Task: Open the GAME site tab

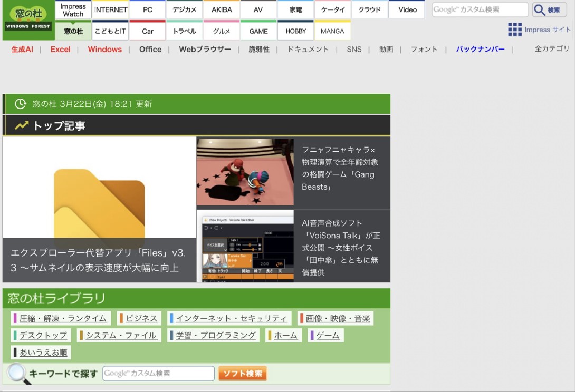Action: 258,31
